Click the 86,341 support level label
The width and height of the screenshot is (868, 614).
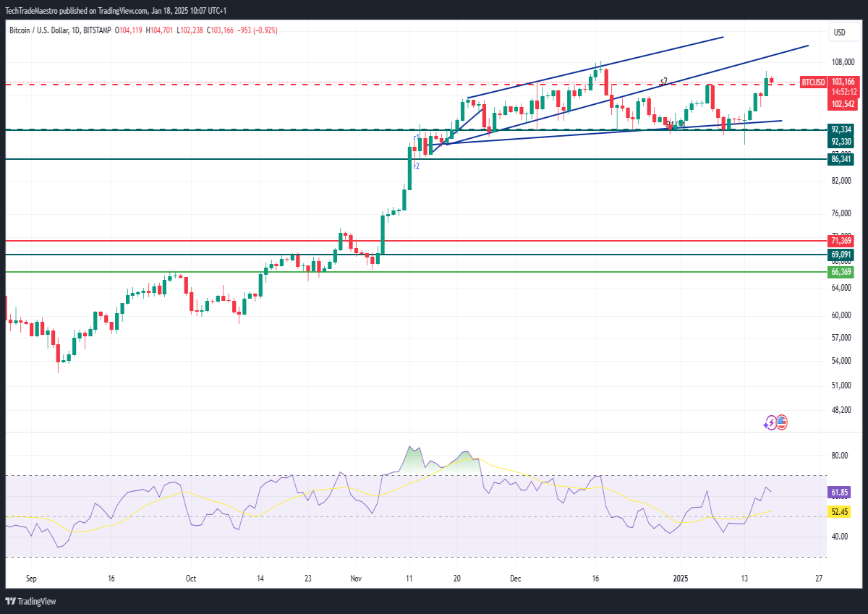[841, 158]
